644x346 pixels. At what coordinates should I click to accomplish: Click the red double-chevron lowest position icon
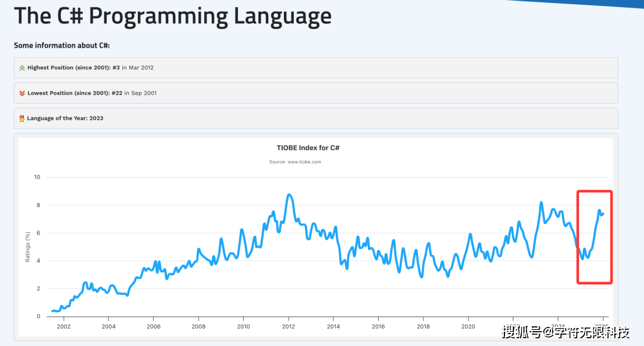pos(22,93)
